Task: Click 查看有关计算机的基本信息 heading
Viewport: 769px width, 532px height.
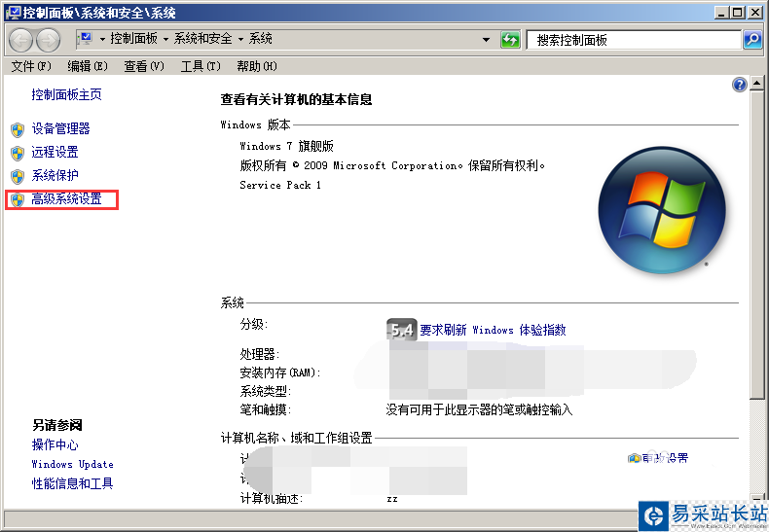Action: pyautogui.click(x=296, y=99)
